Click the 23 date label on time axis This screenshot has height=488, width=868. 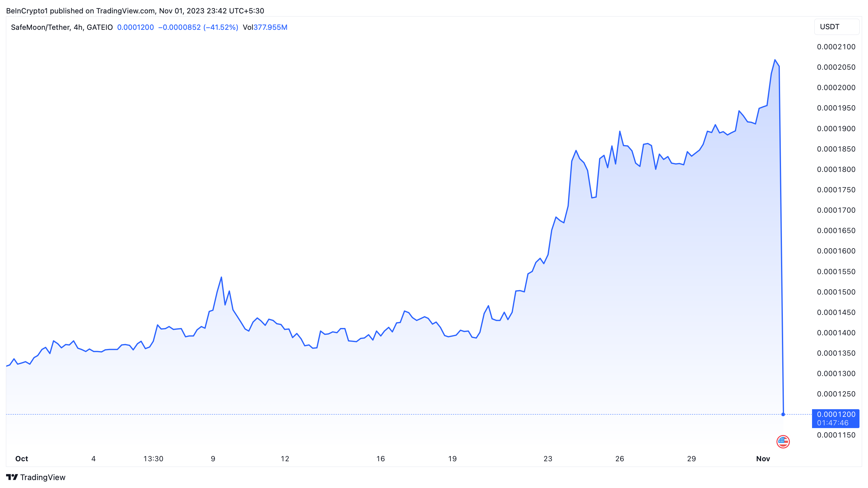tap(548, 459)
